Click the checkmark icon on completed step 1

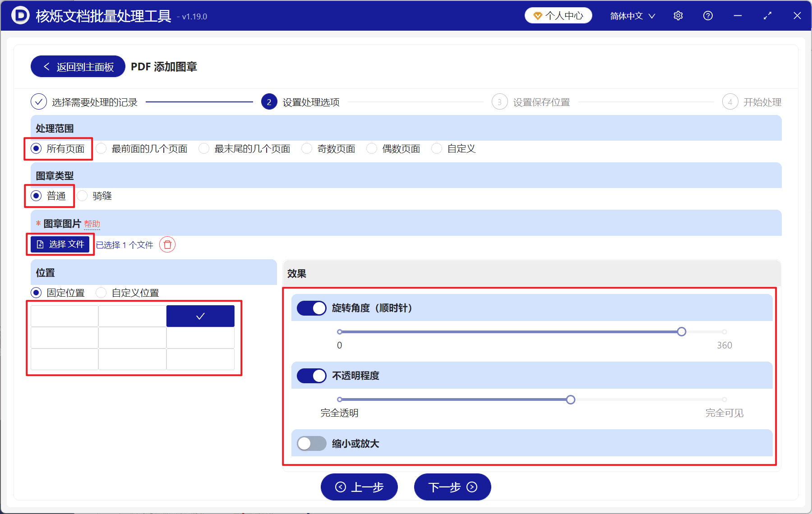(x=39, y=102)
